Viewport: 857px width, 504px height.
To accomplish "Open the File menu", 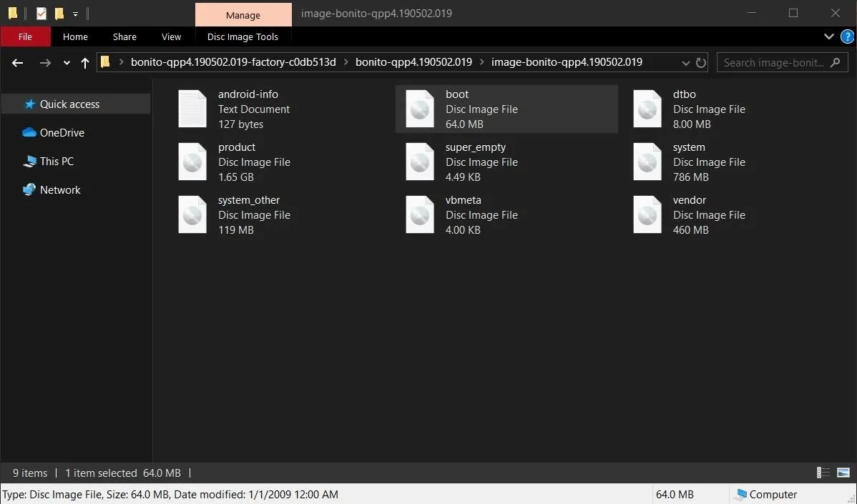I will pos(25,36).
